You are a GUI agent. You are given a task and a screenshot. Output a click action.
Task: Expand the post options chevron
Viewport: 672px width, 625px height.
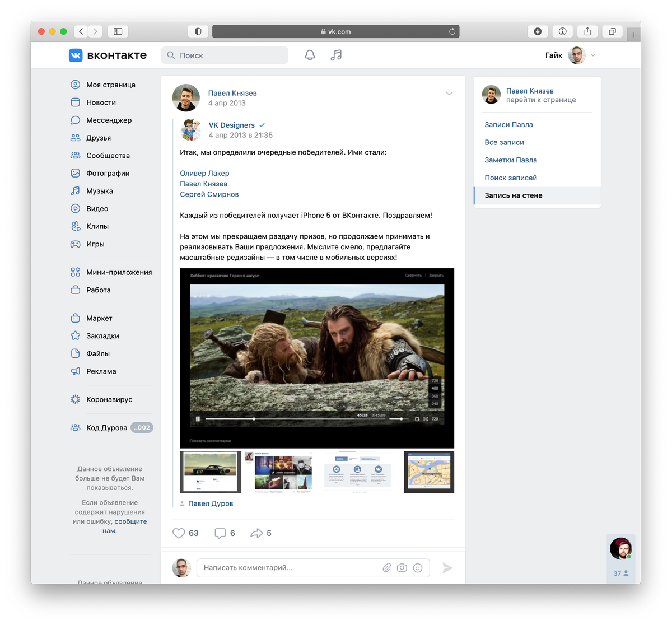[x=449, y=94]
